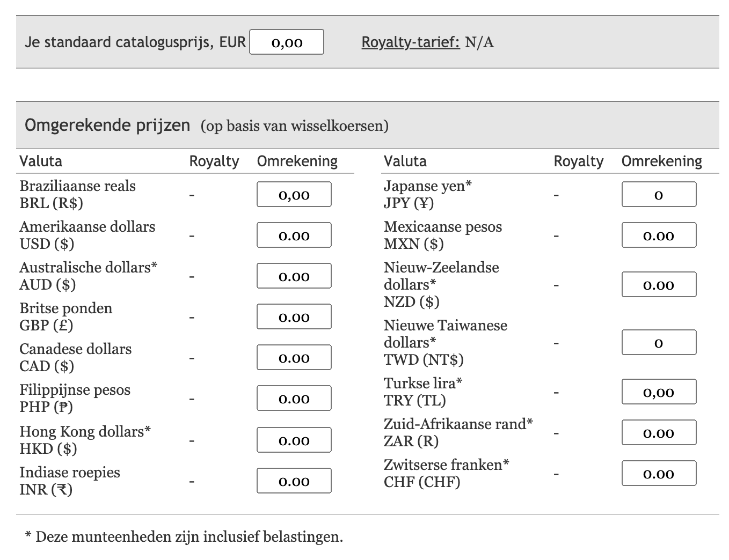
Task: Click the Braziliaanse reals BRL price field
Action: point(294,195)
